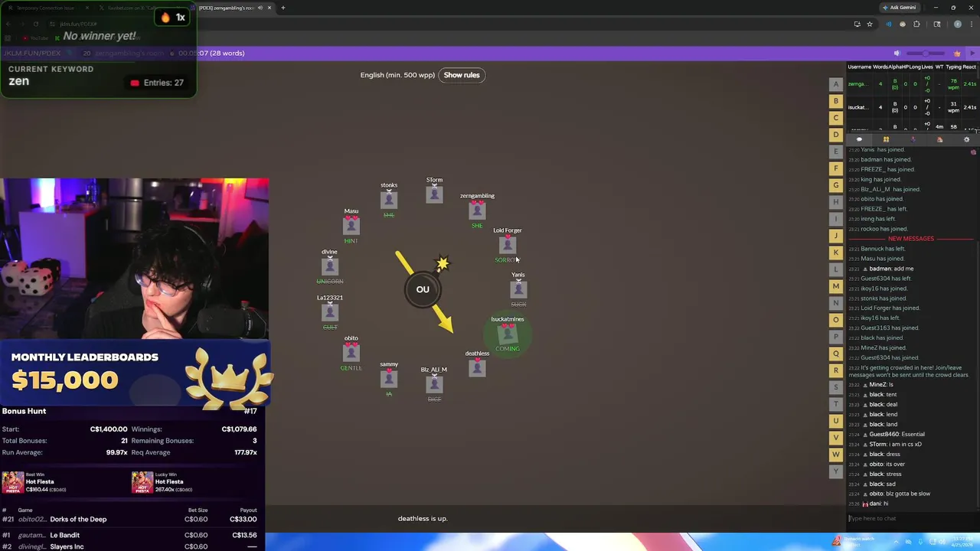Click letter tile C
980x551 pixels.
pyautogui.click(x=836, y=118)
